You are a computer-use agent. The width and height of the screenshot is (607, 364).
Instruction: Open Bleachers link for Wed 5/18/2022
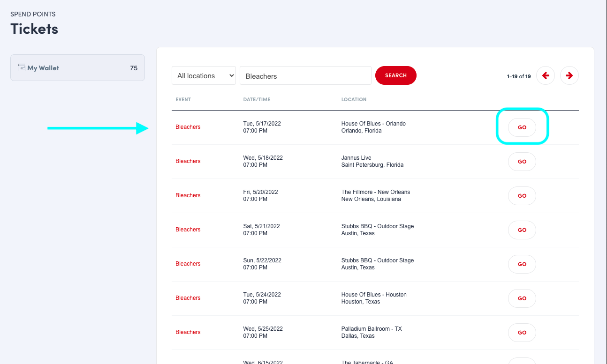pos(188,161)
